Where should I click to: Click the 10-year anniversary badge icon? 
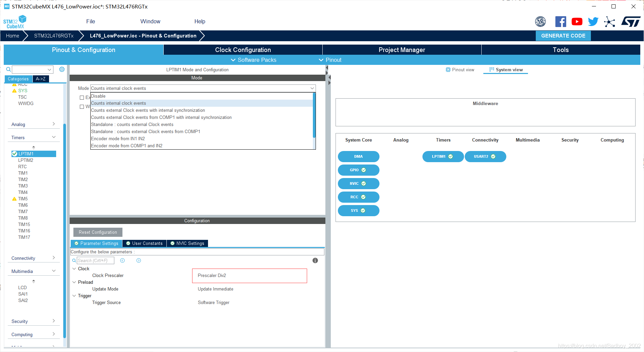click(540, 22)
